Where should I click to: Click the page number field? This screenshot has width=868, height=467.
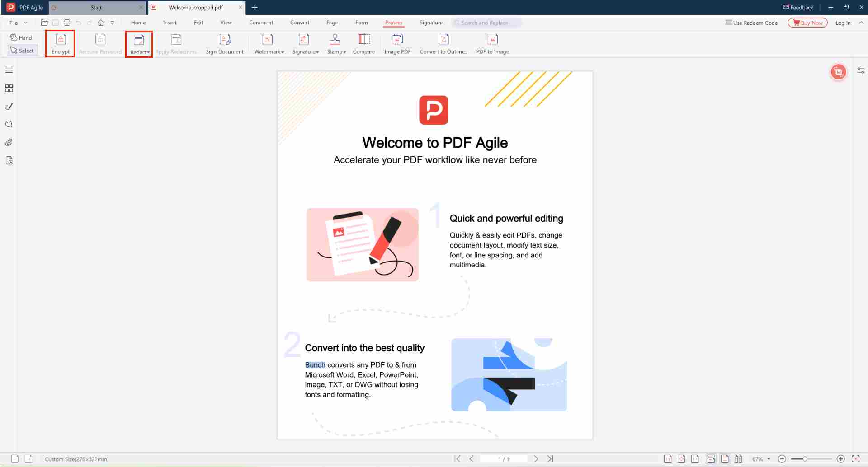504,459
